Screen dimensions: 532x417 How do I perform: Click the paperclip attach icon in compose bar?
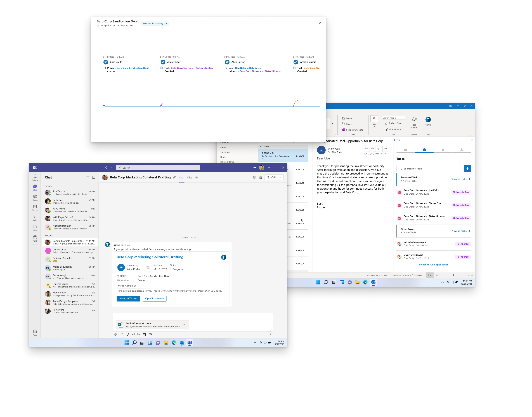122,334
